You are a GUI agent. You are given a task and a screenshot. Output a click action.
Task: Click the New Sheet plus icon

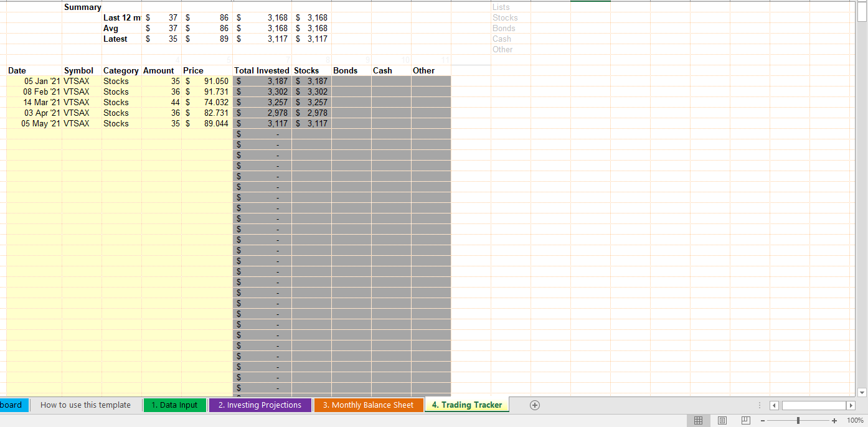coord(534,405)
